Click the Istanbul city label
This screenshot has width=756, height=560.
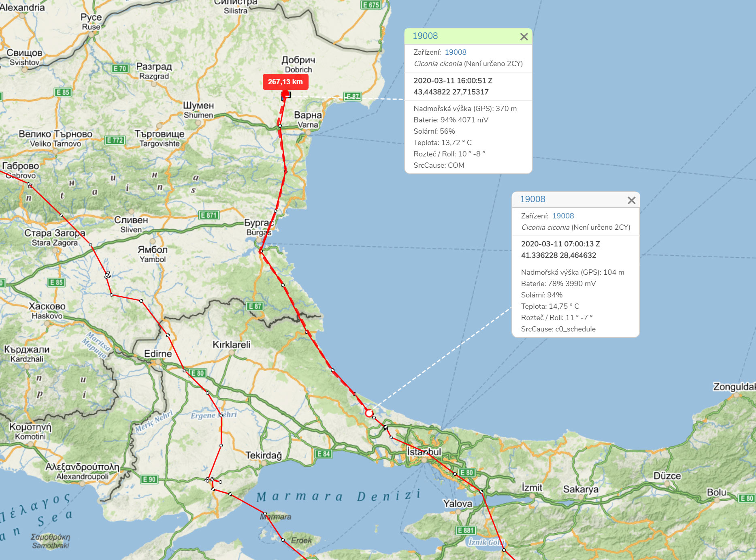click(x=424, y=452)
